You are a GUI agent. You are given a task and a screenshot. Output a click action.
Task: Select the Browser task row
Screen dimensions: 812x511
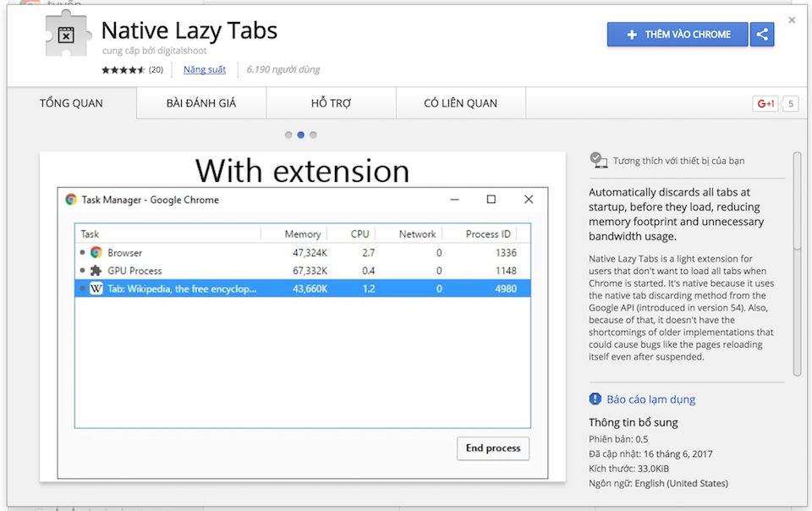pos(303,253)
